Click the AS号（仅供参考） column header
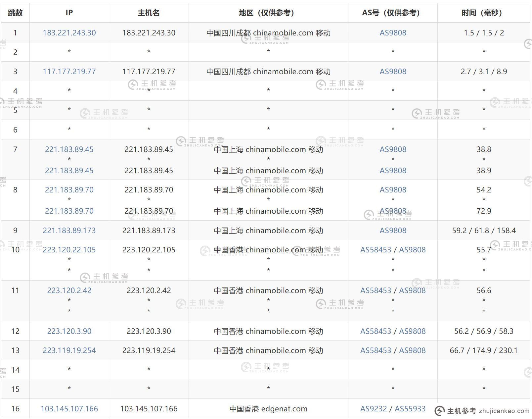This screenshot has height=419, width=532. point(393,13)
